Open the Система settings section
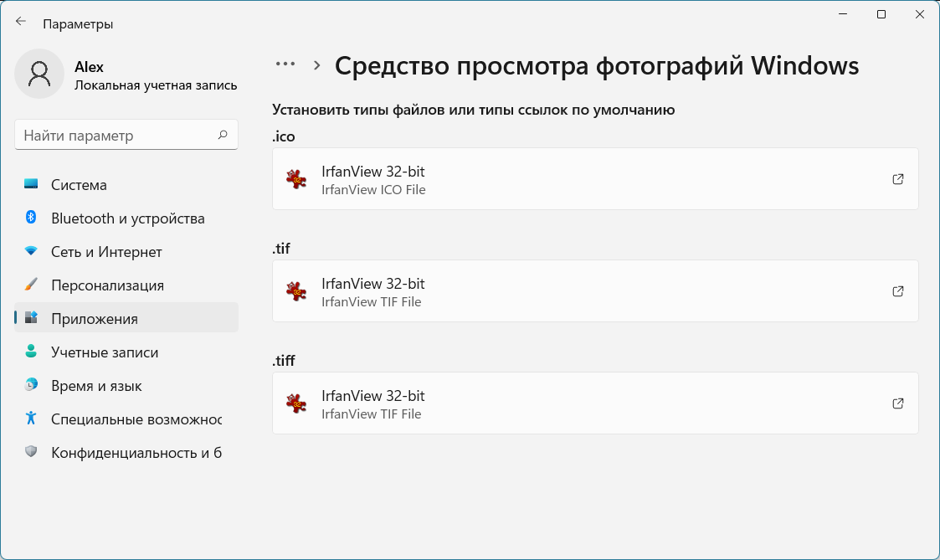Screen dimensions: 940x560 pyautogui.click(x=126, y=185)
